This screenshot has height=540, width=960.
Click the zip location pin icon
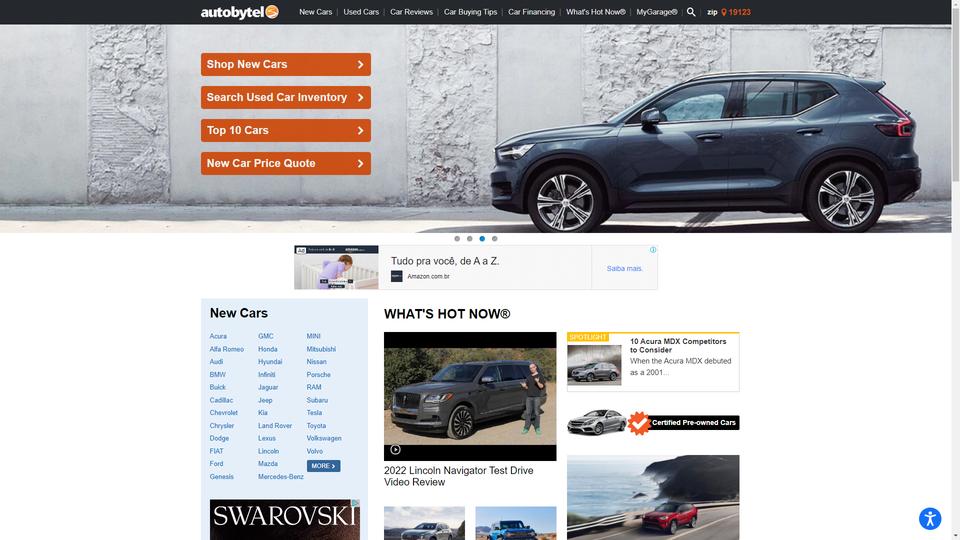(x=724, y=12)
